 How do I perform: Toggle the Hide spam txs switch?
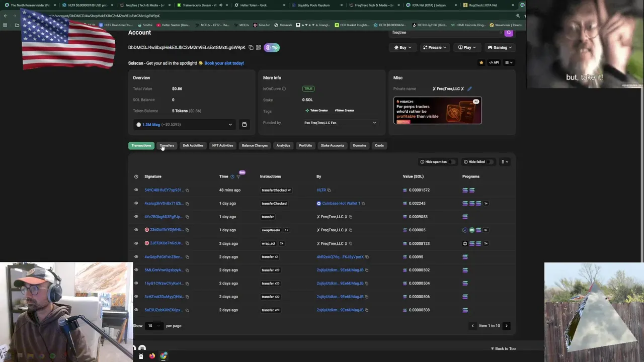coord(452,162)
